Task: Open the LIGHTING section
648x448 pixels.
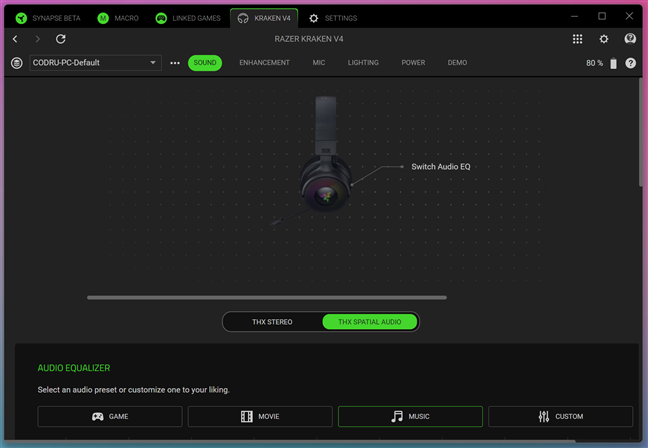Action: (x=363, y=63)
